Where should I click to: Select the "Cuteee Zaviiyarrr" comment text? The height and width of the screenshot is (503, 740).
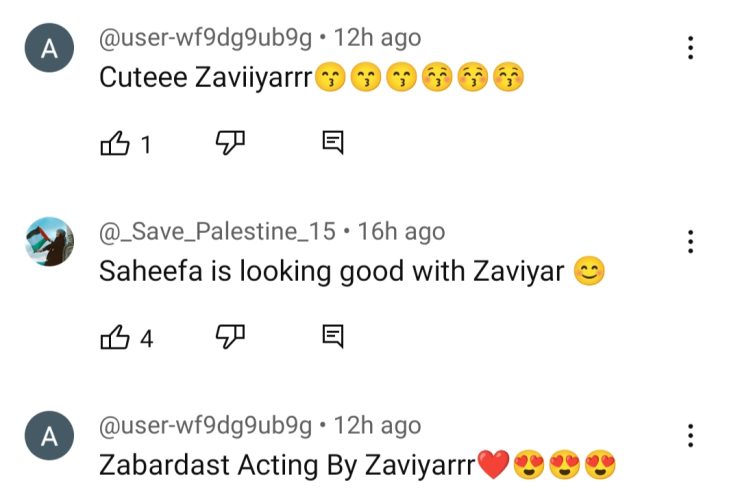[x=311, y=77]
